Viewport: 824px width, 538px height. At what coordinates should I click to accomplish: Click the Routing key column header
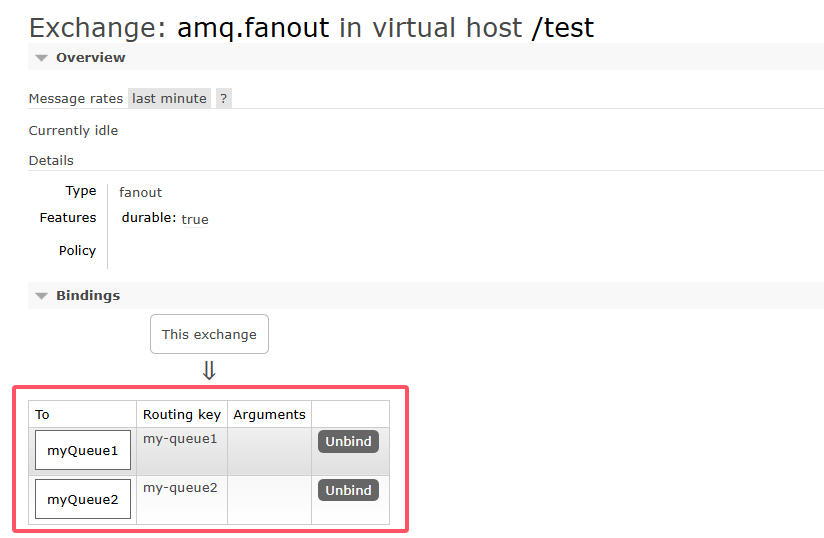(182, 415)
